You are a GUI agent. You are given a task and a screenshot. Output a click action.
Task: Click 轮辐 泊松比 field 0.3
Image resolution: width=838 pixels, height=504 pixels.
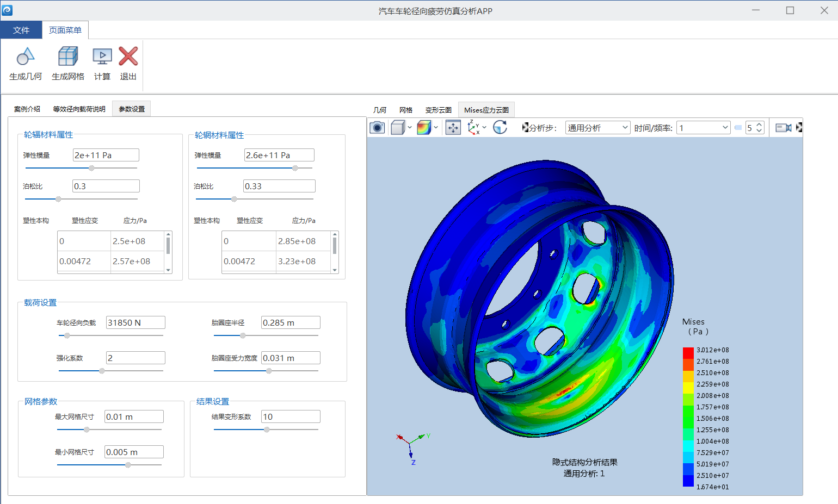[106, 186]
